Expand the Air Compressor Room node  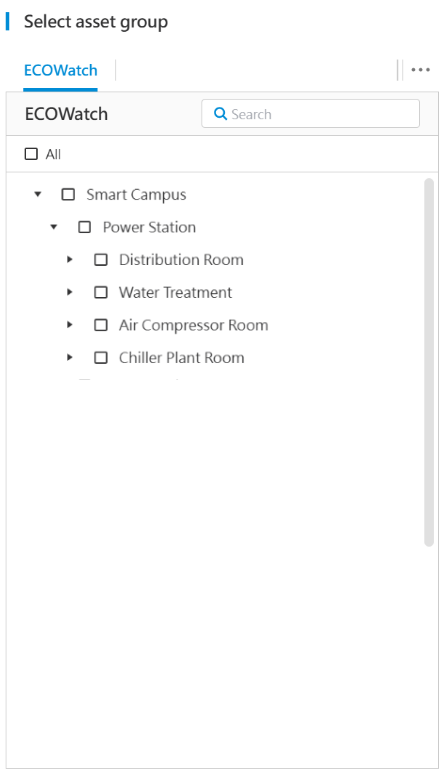[x=70, y=325]
